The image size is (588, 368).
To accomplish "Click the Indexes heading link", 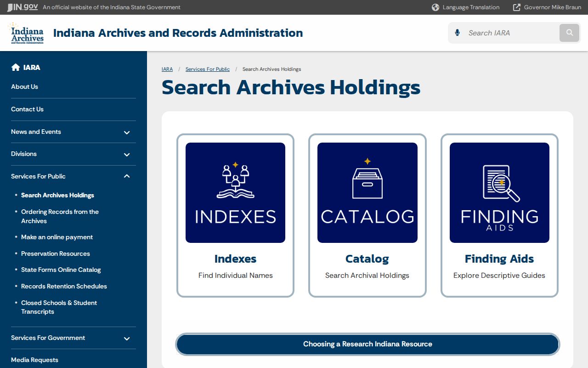I will click(x=235, y=259).
